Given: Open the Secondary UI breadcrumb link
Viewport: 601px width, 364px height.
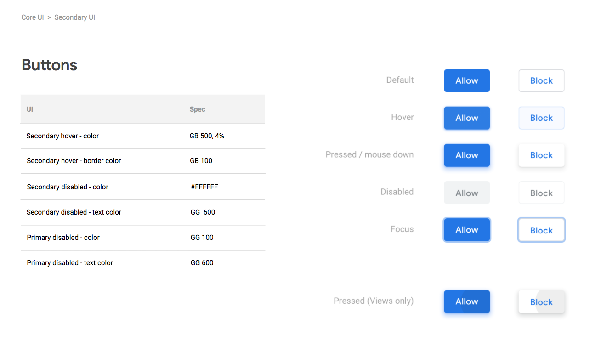Looking at the screenshot, I should [74, 17].
